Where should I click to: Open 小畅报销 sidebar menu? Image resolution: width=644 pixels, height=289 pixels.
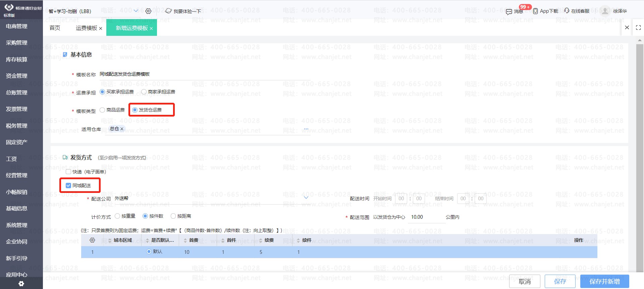pyautogui.click(x=17, y=192)
